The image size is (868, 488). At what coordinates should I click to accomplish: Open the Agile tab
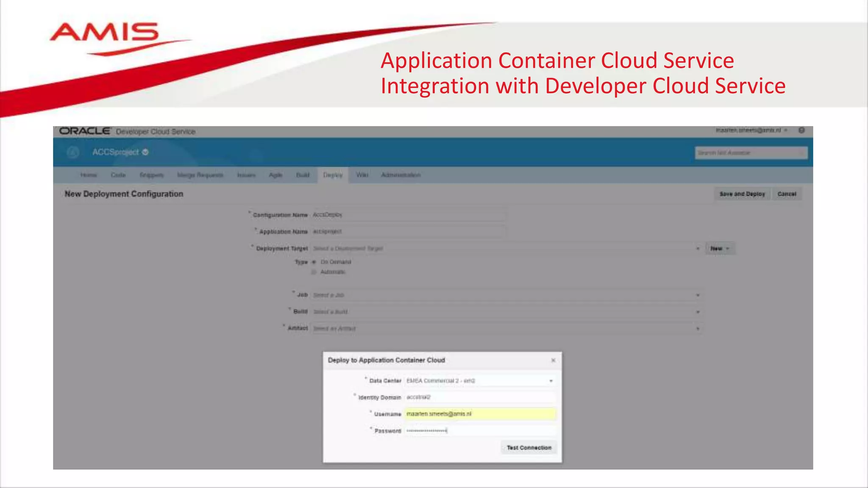[275, 175]
